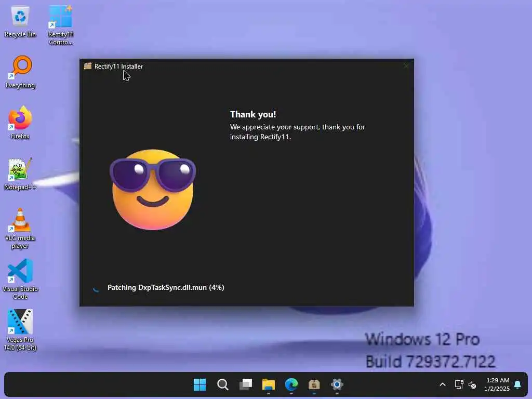Click the "Rectify11 Installer" window title
Image resolution: width=532 pixels, height=399 pixels.
[118, 66]
